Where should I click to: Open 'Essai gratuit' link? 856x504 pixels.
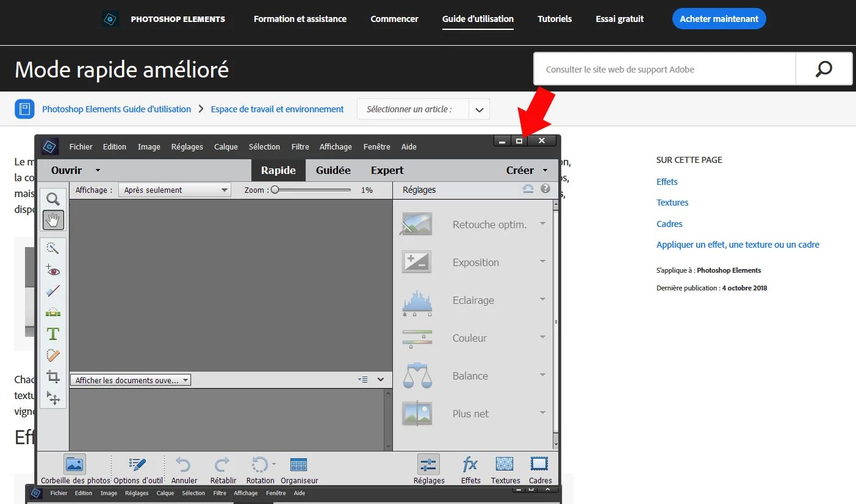[620, 19]
